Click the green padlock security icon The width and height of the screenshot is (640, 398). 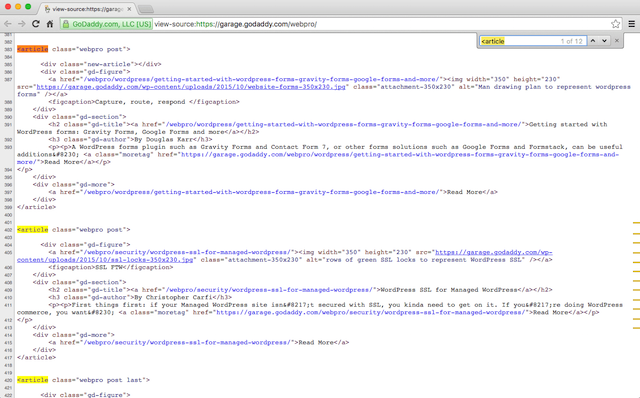66,24
